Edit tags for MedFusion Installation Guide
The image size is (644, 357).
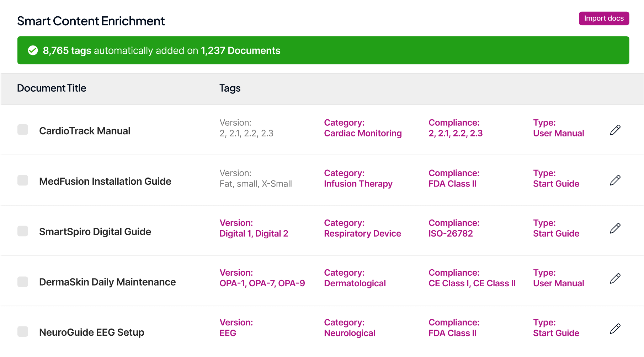tap(615, 180)
